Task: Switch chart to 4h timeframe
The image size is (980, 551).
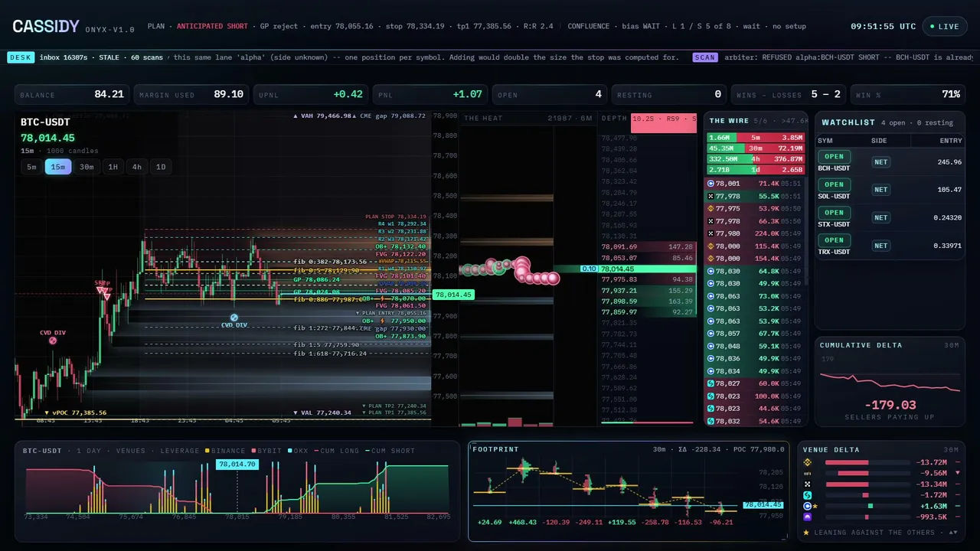Action: pos(136,167)
